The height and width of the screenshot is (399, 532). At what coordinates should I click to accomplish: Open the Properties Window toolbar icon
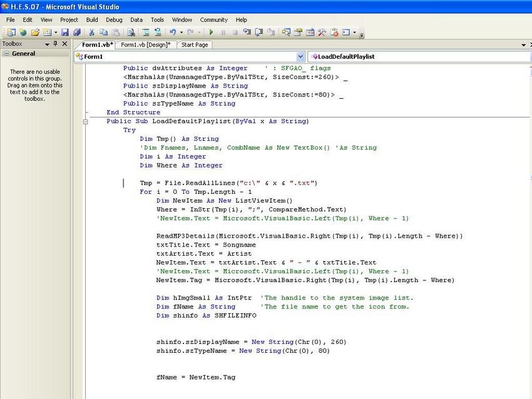(298, 33)
